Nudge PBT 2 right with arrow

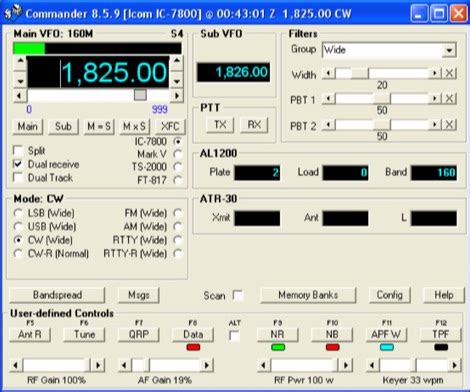435,125
